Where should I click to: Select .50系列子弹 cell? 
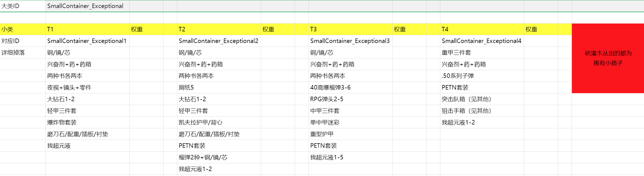482,76
